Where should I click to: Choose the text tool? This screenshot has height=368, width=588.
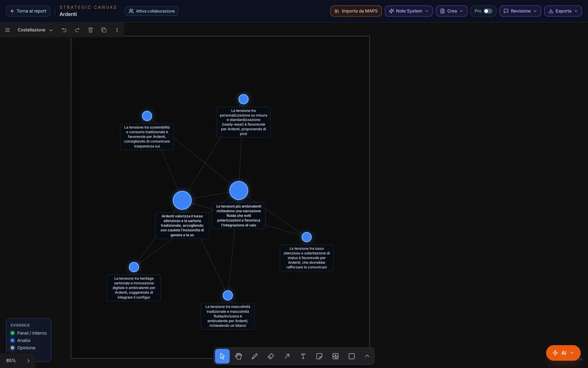(x=303, y=356)
